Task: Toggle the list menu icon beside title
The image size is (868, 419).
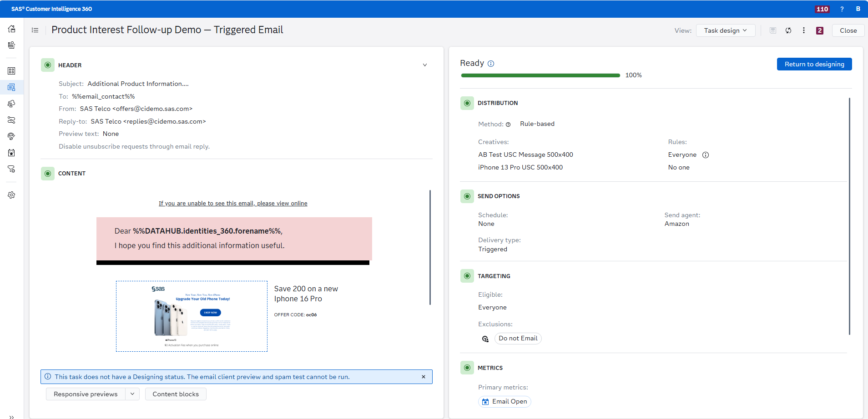Action: pyautogui.click(x=35, y=30)
